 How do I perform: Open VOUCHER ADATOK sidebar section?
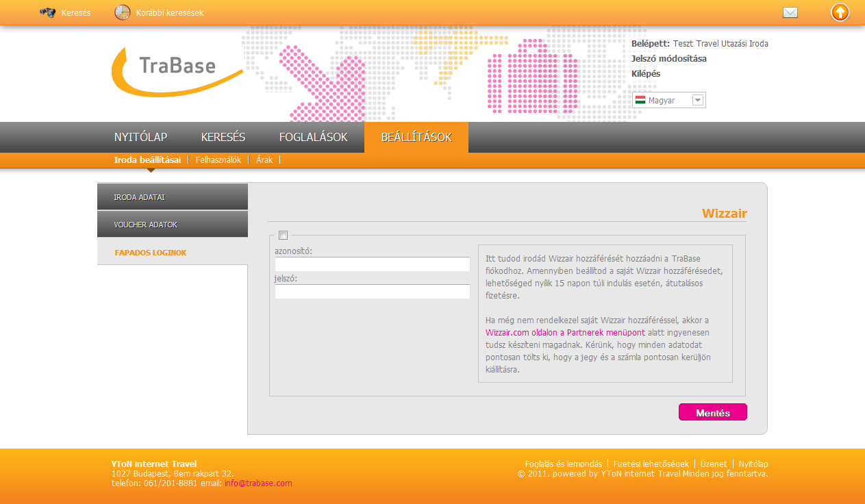tap(173, 224)
